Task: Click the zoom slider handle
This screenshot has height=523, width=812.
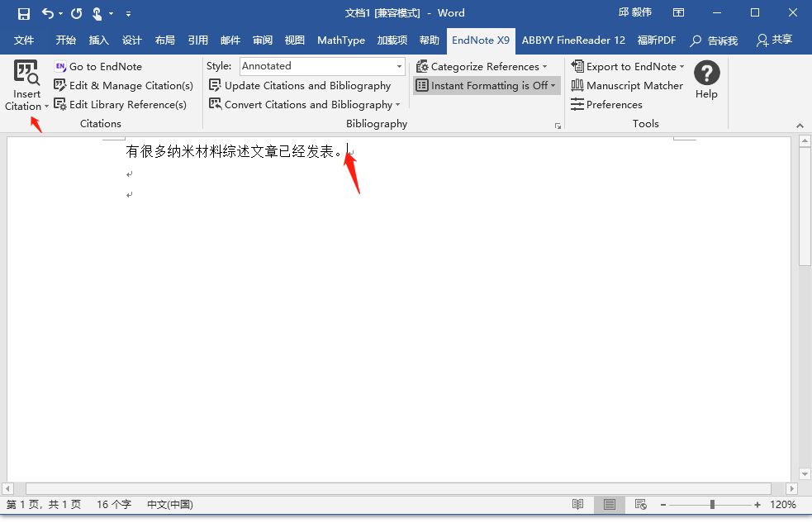Action: point(713,504)
